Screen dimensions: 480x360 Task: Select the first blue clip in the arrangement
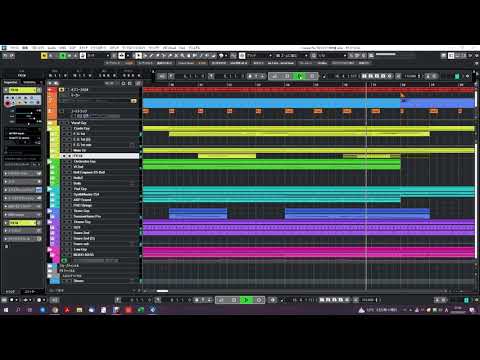tap(198, 214)
